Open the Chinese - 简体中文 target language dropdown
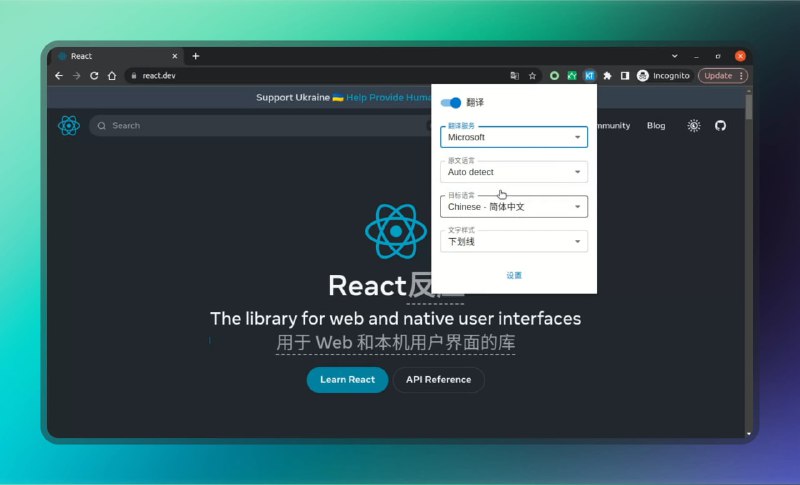Image resolution: width=800 pixels, height=485 pixels. tap(513, 207)
